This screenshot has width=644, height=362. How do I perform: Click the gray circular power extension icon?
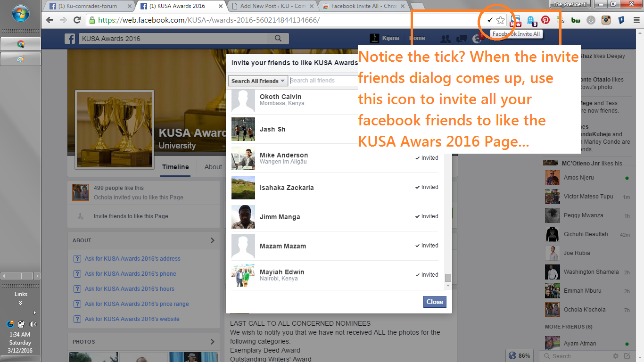[x=591, y=20]
